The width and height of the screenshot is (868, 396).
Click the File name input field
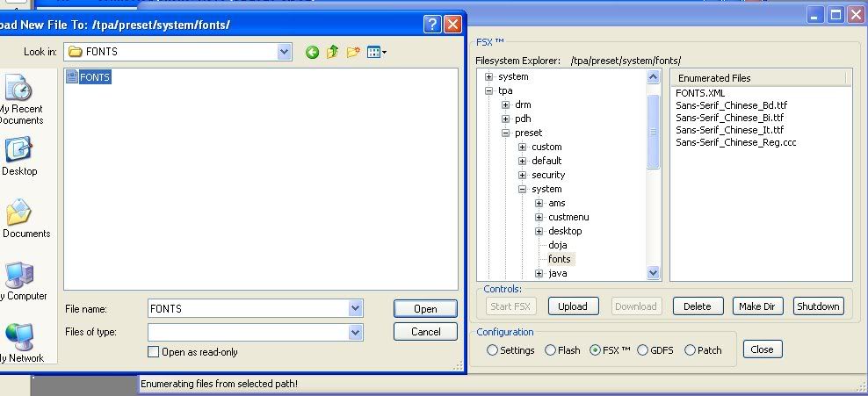click(248, 308)
